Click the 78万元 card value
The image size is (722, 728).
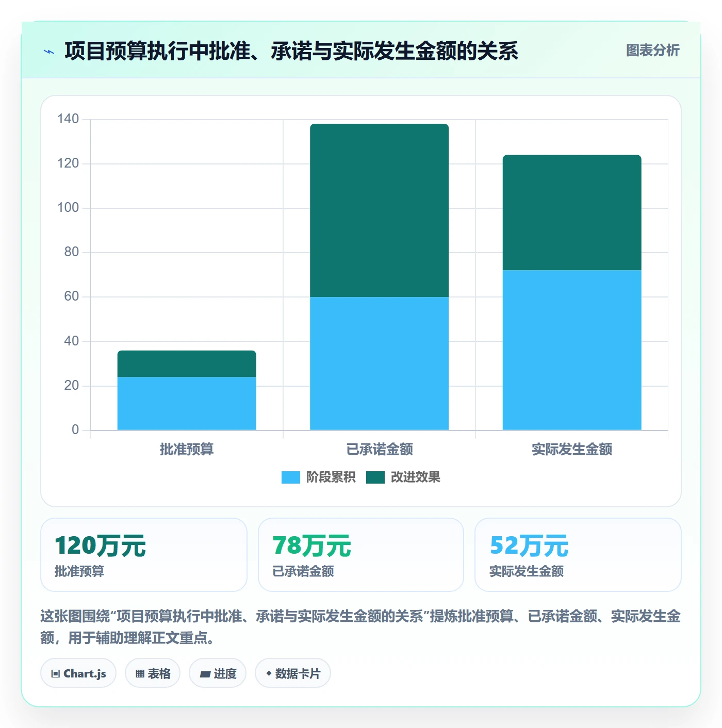(311, 545)
